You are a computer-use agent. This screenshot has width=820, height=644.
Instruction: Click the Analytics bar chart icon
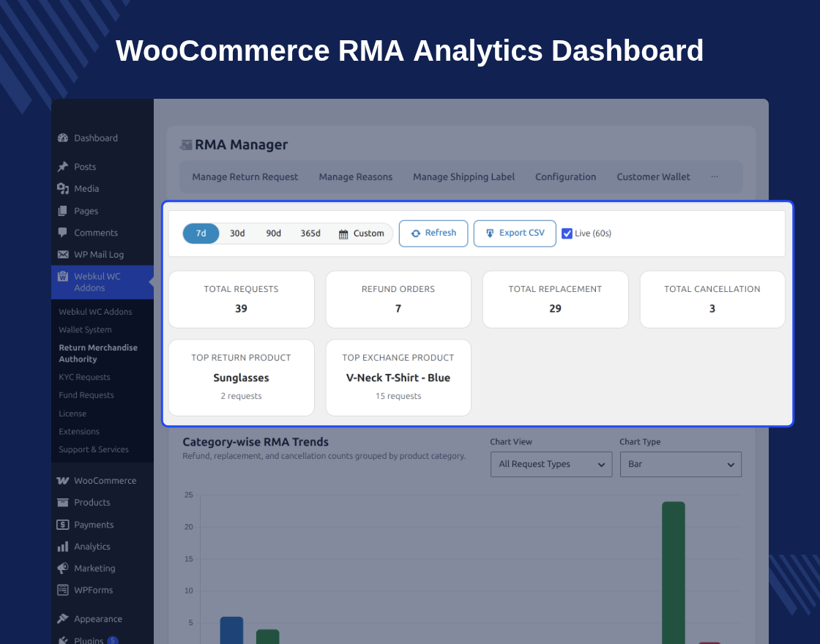click(x=63, y=547)
